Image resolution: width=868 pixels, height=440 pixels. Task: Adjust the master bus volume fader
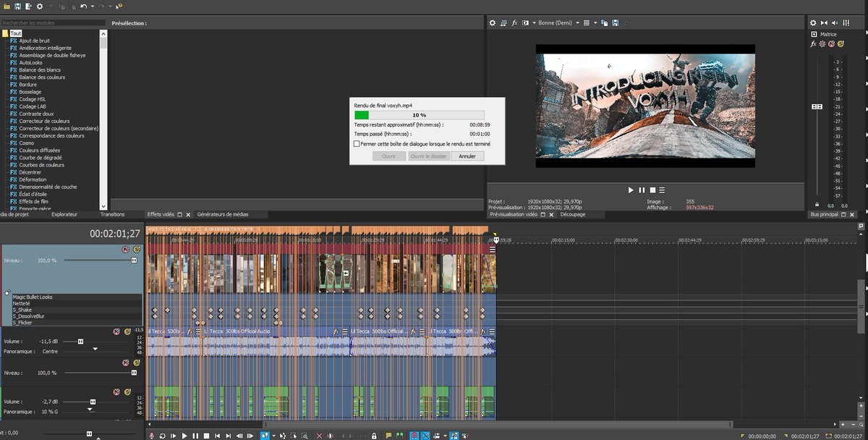[x=817, y=106]
